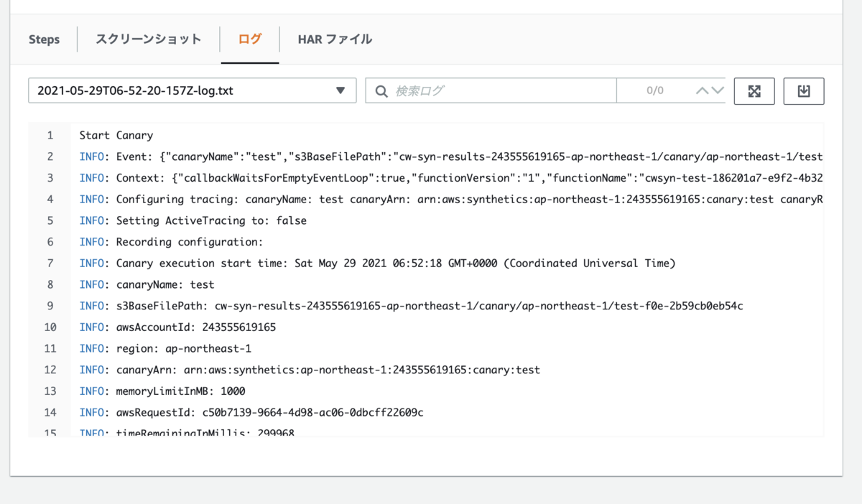
Task: Open the HAR ファイル tab
Action: 335,39
